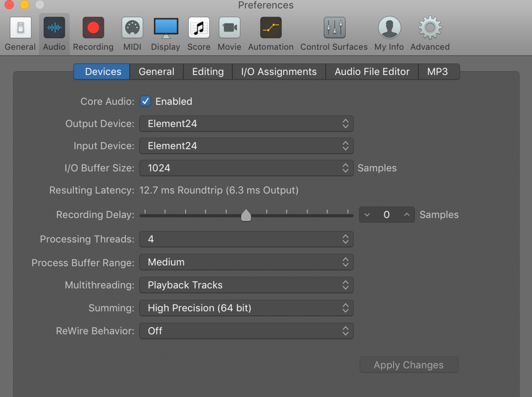Increase Recording Delay samples with up arrow

click(407, 215)
